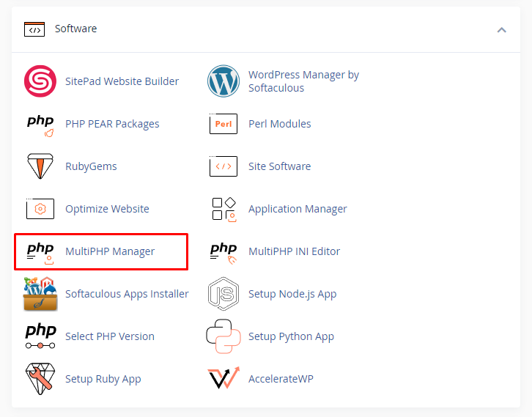This screenshot has height=417, width=532.
Task: Click the WordPress logo icon
Action: 223,81
